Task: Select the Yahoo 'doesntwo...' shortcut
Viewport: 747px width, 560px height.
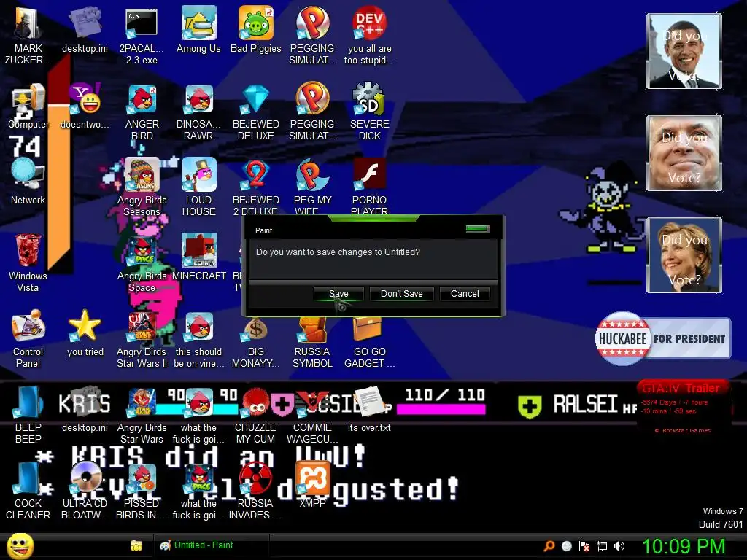Action: click(85, 106)
